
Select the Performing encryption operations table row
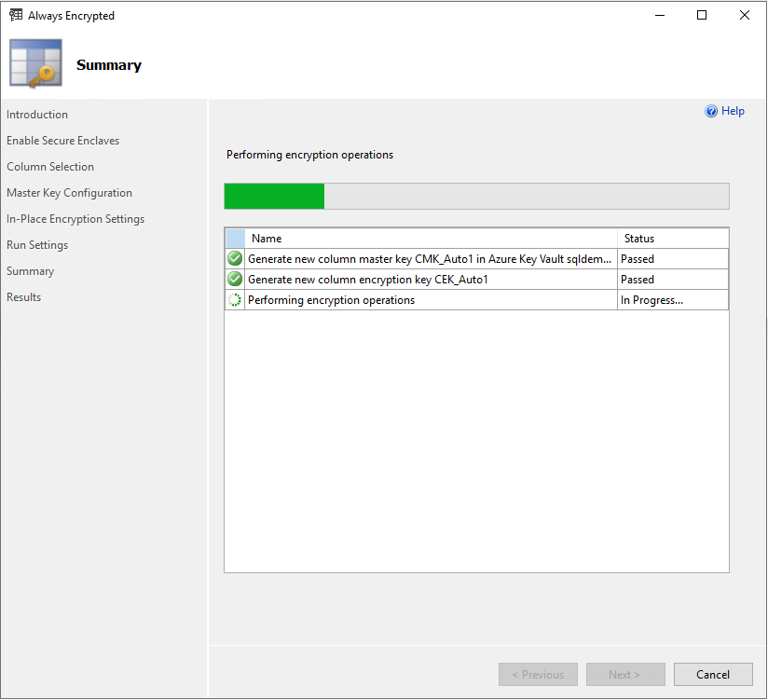(x=477, y=300)
